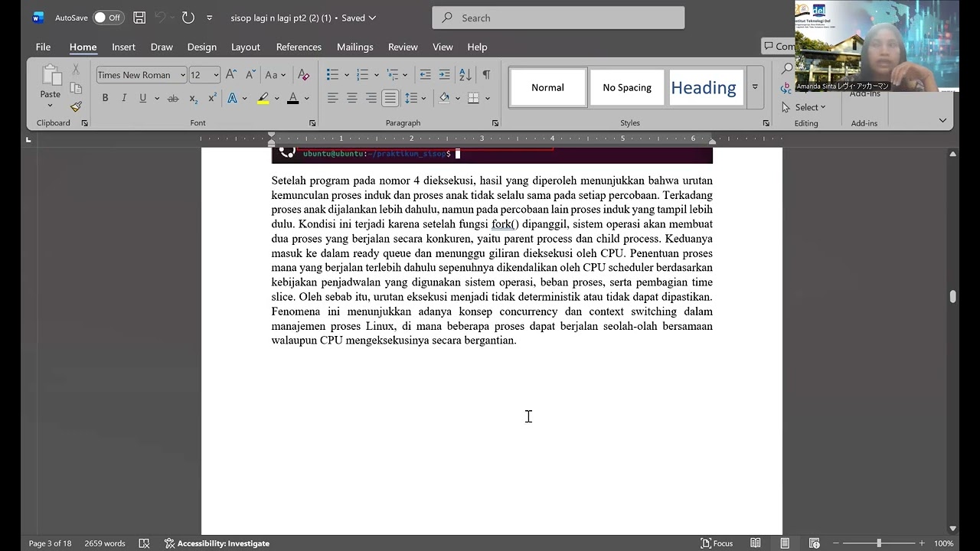Click the Paste clipboard icon
This screenshot has width=980, height=551.
point(51,75)
